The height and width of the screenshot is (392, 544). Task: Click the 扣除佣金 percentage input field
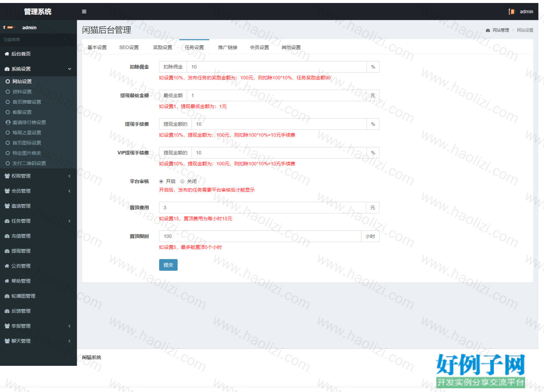click(276, 67)
